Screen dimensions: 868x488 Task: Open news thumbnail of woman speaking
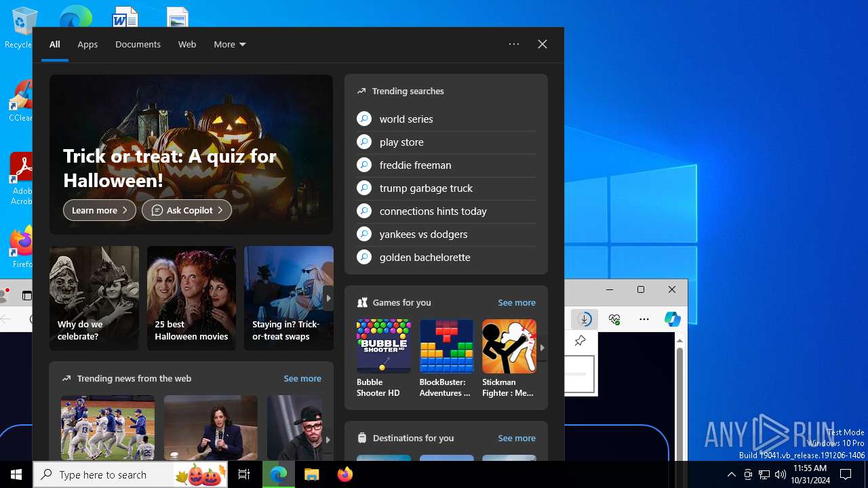tap(211, 428)
